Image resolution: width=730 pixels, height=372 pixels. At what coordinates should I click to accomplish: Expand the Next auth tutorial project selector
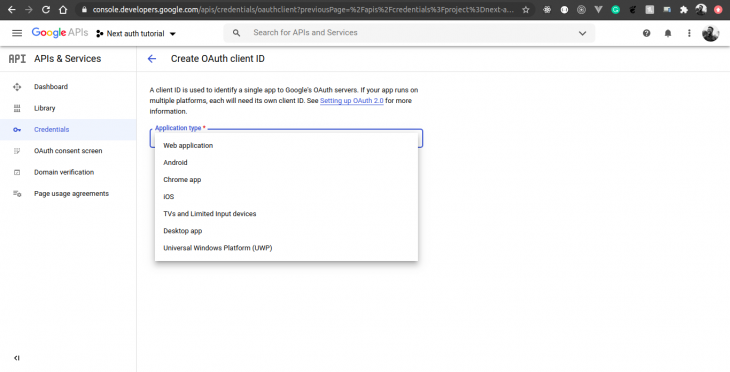[136, 34]
